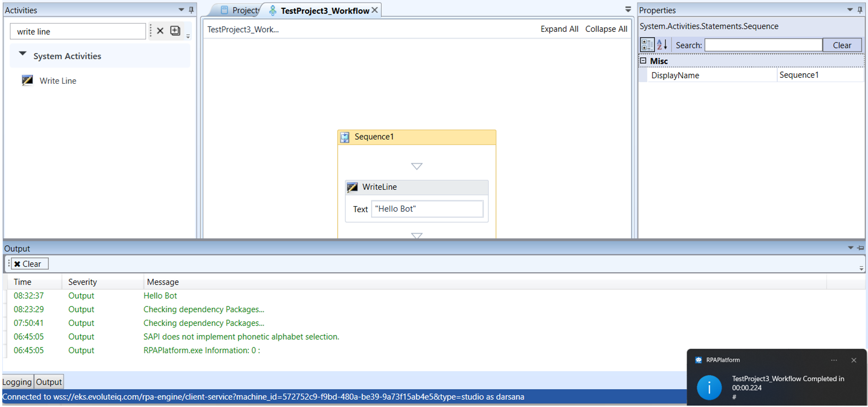Click the blue info icon in notification
The width and height of the screenshot is (868, 407).
click(x=709, y=388)
